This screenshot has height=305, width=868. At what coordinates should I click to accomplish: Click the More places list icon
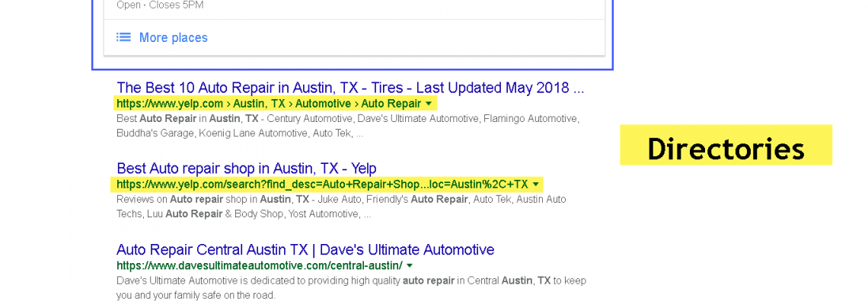123,37
